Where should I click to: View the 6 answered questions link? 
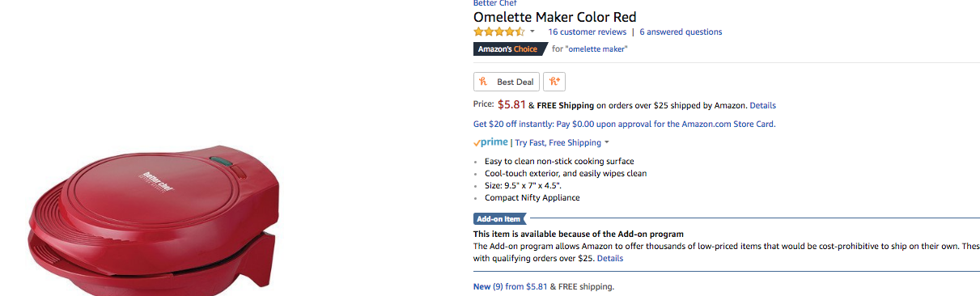click(681, 32)
